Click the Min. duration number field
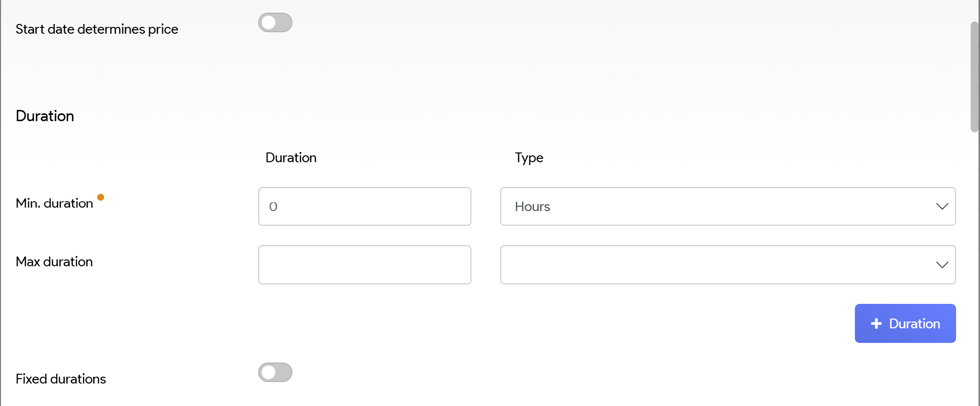980x406 pixels. [364, 206]
